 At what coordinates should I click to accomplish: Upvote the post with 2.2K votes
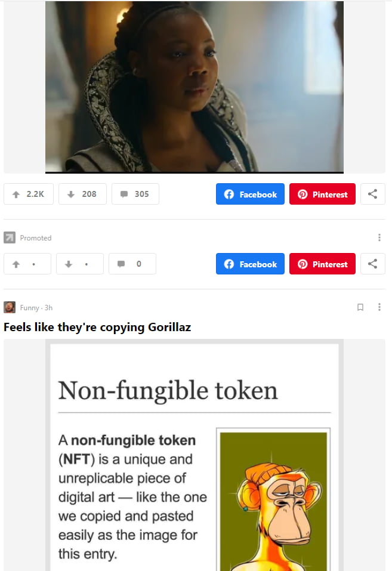(x=29, y=194)
